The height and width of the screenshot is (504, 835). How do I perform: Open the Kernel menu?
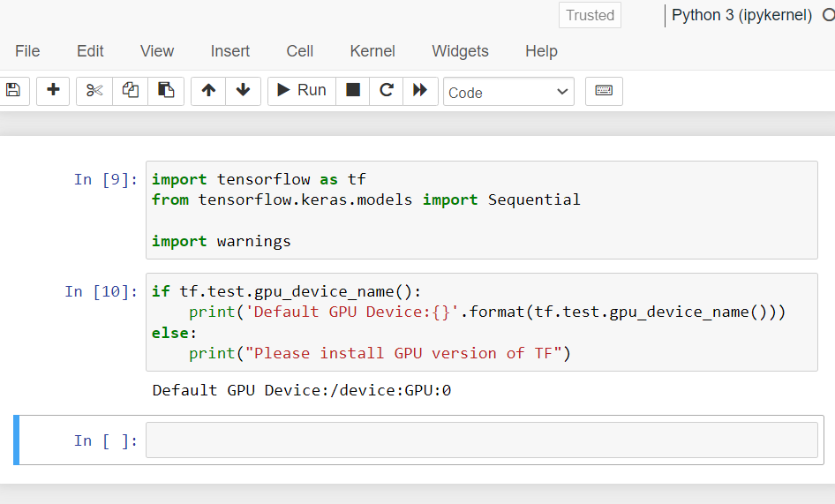click(372, 51)
